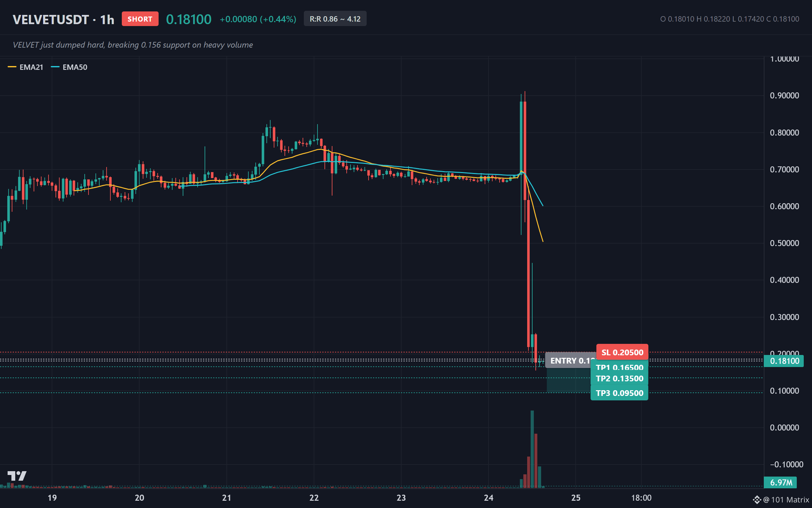This screenshot has height=508, width=812.
Task: Click the EMA50 legend entry
Action: click(69, 67)
